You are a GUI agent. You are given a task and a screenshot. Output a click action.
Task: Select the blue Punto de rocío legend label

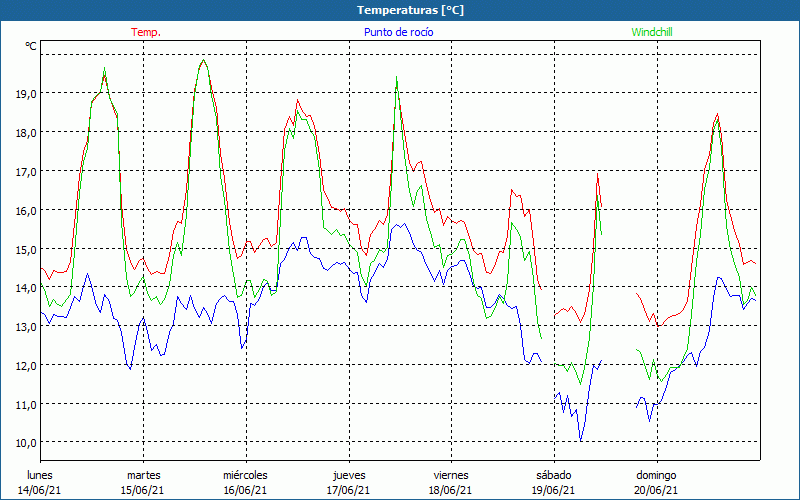tap(399, 32)
